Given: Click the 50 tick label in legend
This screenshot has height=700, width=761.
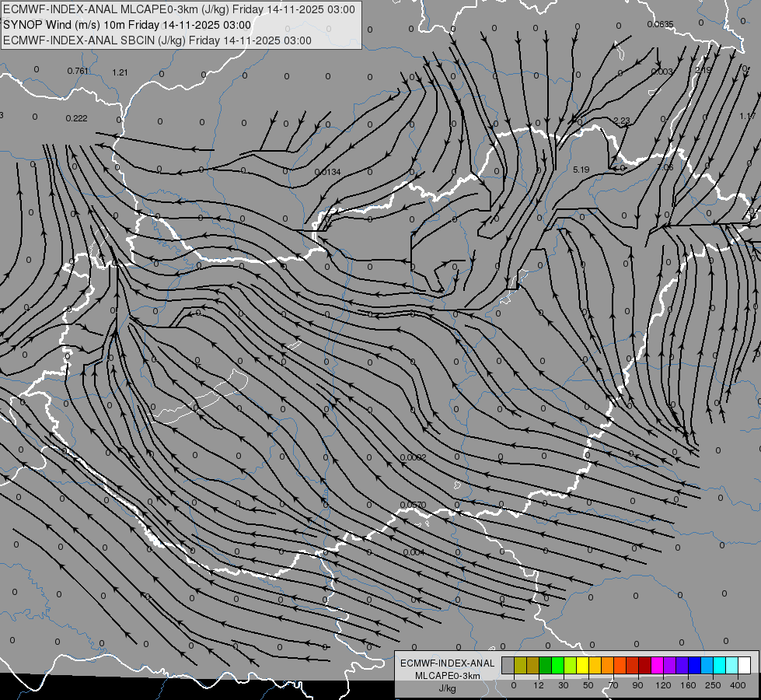Looking at the screenshot, I should tap(588, 685).
